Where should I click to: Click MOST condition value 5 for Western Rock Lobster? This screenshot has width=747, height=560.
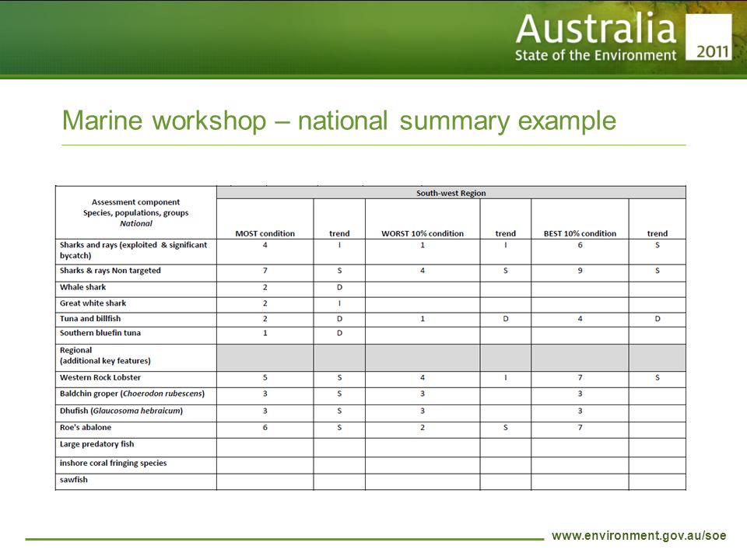pyautogui.click(x=265, y=378)
